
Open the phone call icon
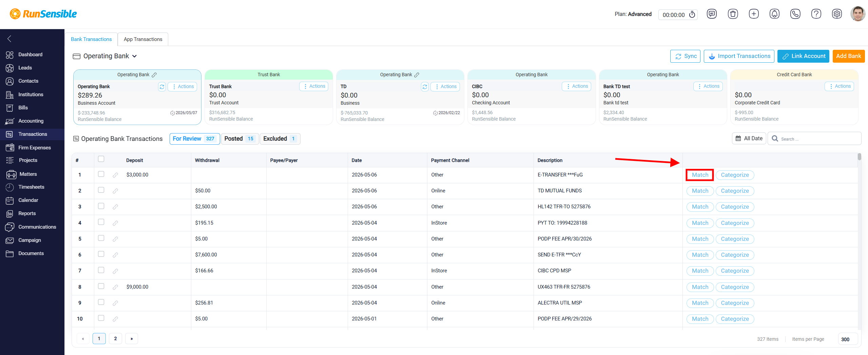point(795,14)
